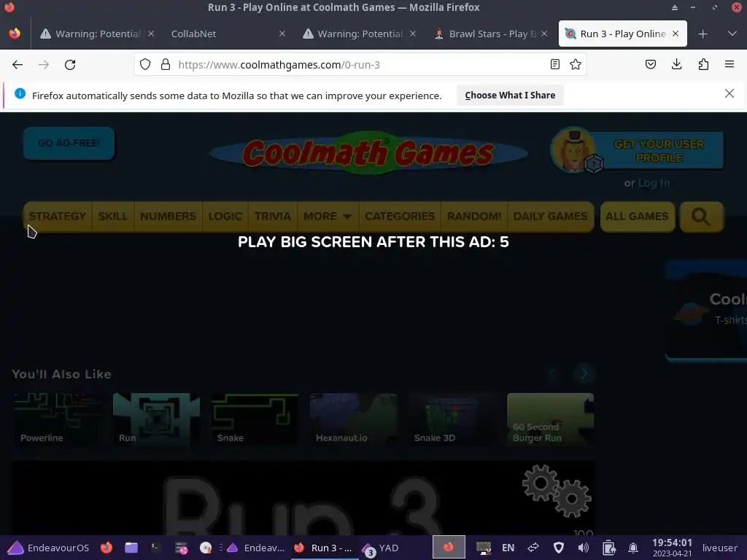Launch Firefox from the taskbar launcher
This screenshot has height=560, width=747.
(107, 548)
